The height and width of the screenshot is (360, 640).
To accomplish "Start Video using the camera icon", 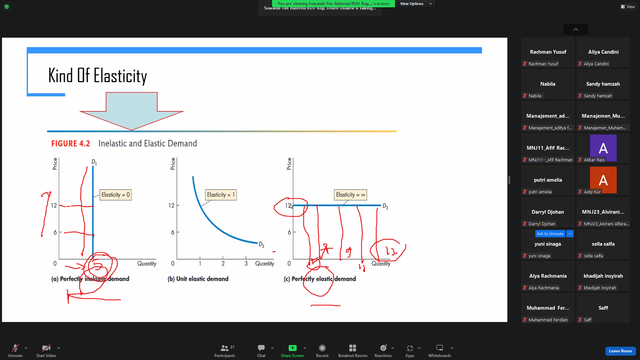I will point(46,350).
